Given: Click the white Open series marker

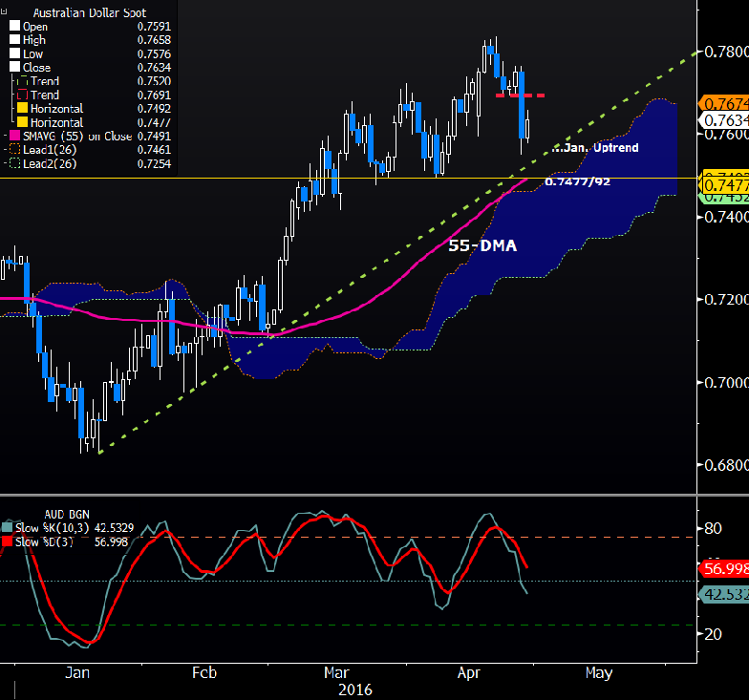Looking at the screenshot, I should tap(14, 28).
